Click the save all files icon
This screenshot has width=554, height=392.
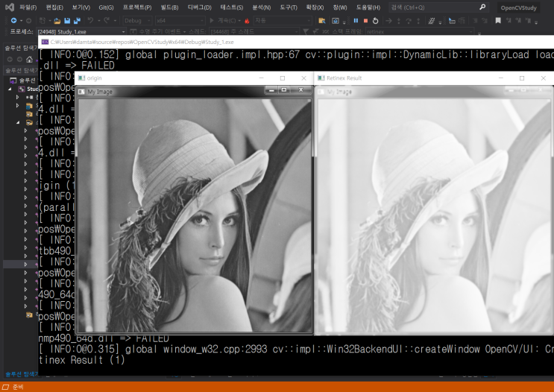tap(77, 21)
